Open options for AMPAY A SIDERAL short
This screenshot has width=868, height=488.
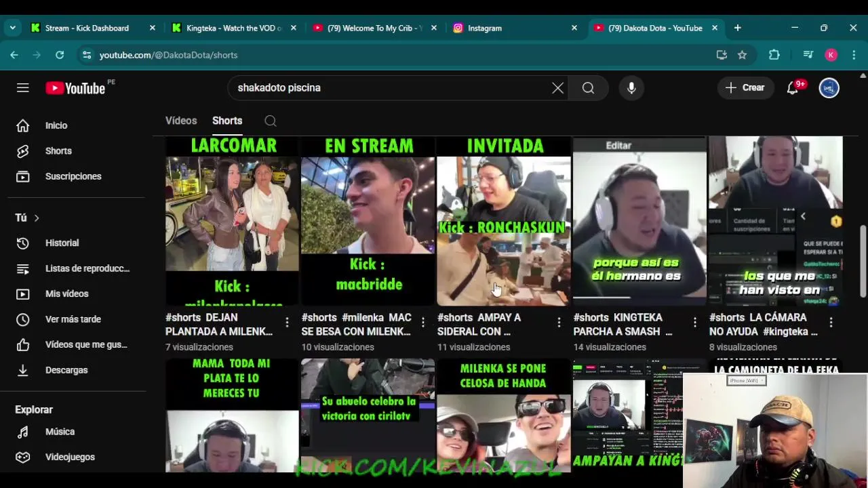point(559,323)
